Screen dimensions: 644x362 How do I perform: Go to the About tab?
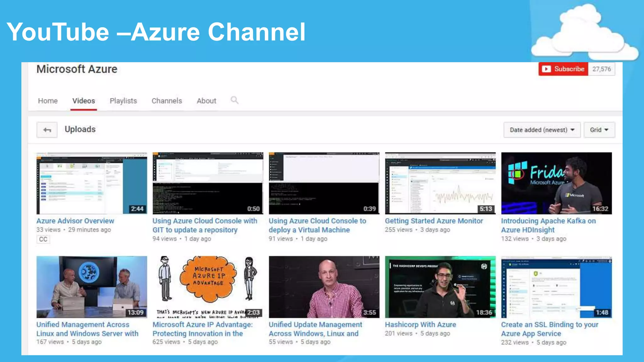point(206,101)
